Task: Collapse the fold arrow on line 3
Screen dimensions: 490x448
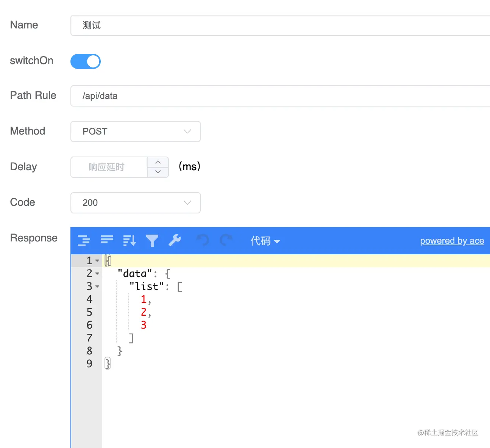Action: point(97,287)
